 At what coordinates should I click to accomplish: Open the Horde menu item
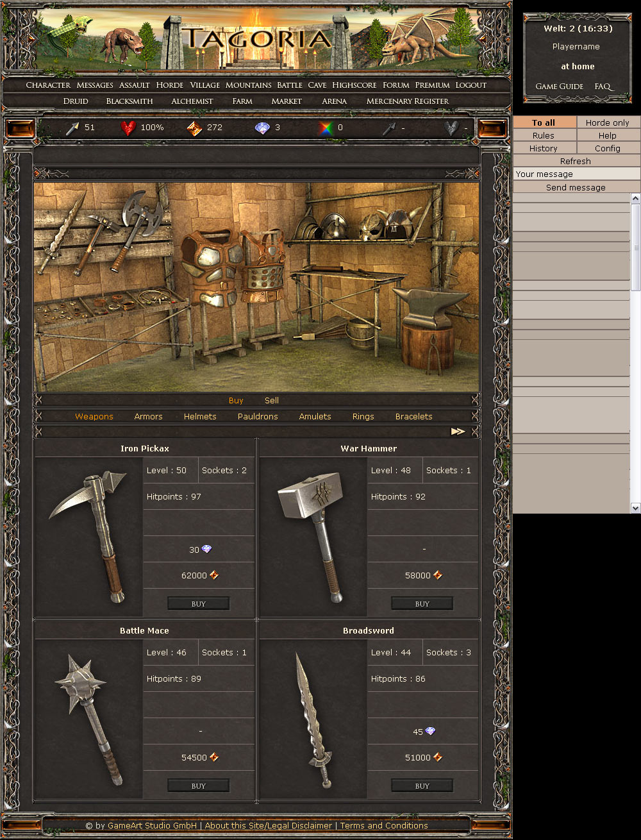170,85
